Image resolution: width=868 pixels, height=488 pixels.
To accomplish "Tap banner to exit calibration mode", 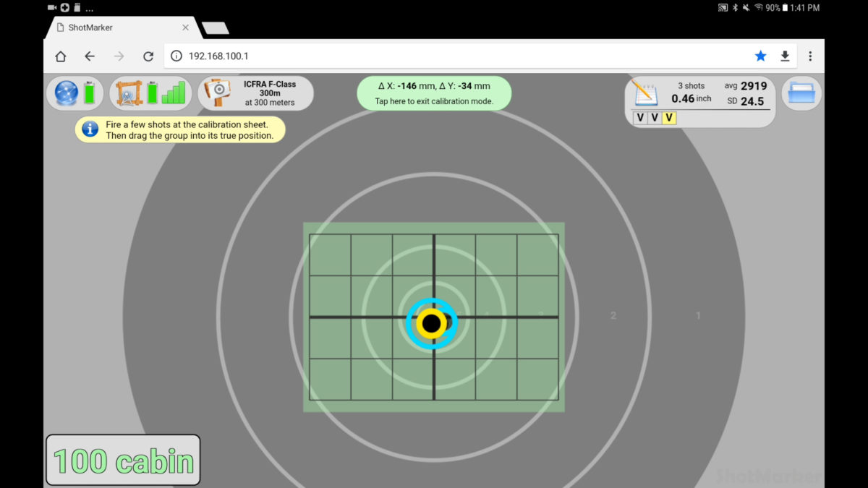I will [x=434, y=93].
